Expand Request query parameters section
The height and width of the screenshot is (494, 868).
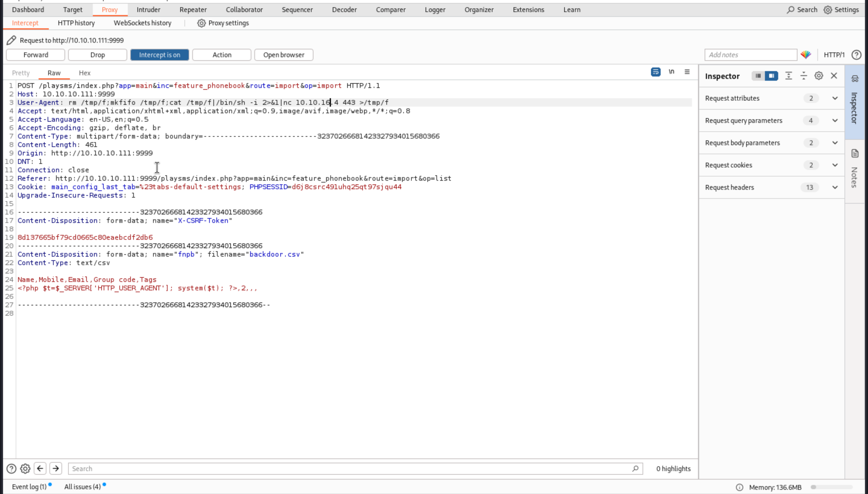click(835, 121)
